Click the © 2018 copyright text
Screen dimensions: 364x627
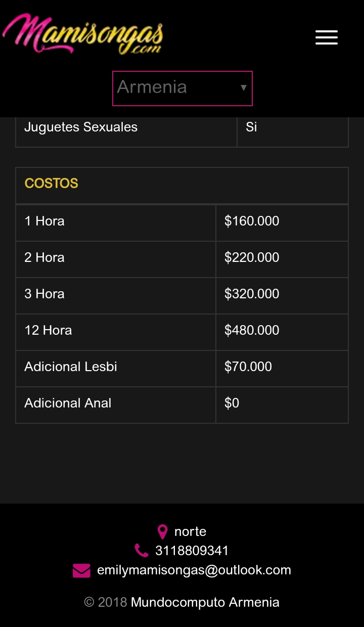(x=106, y=602)
